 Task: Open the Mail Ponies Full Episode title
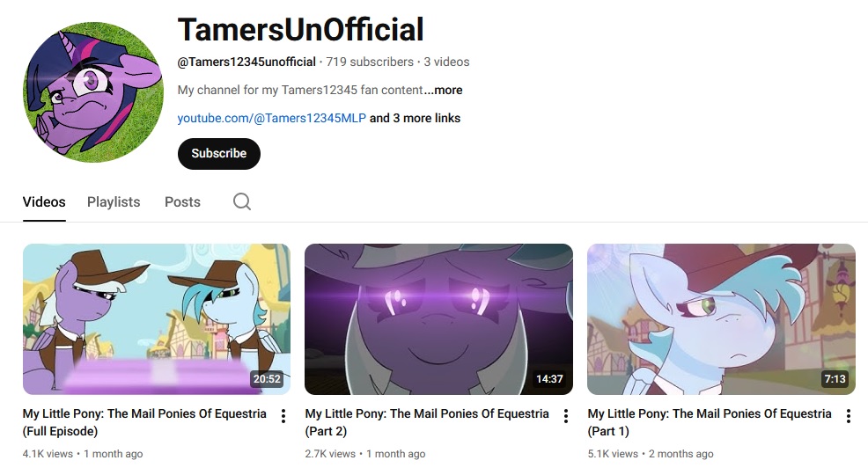click(x=144, y=422)
